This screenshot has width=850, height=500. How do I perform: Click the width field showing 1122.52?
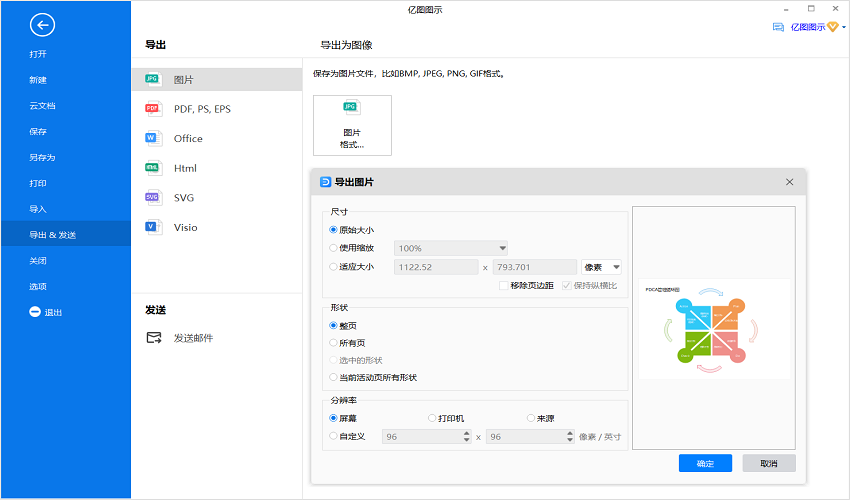click(x=436, y=267)
